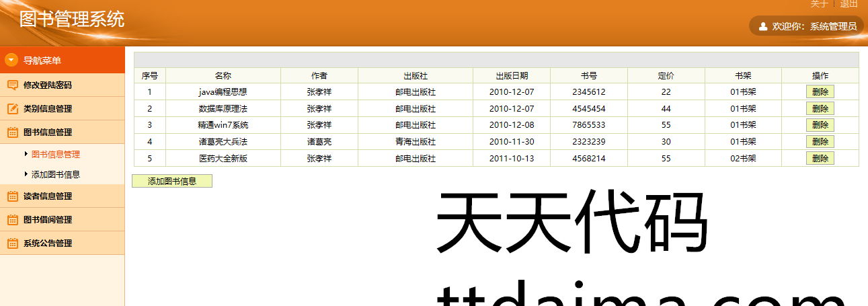This screenshot has width=868, height=306.
Task: Click the calendar icon beside 系统公告管理
Action: [x=12, y=243]
